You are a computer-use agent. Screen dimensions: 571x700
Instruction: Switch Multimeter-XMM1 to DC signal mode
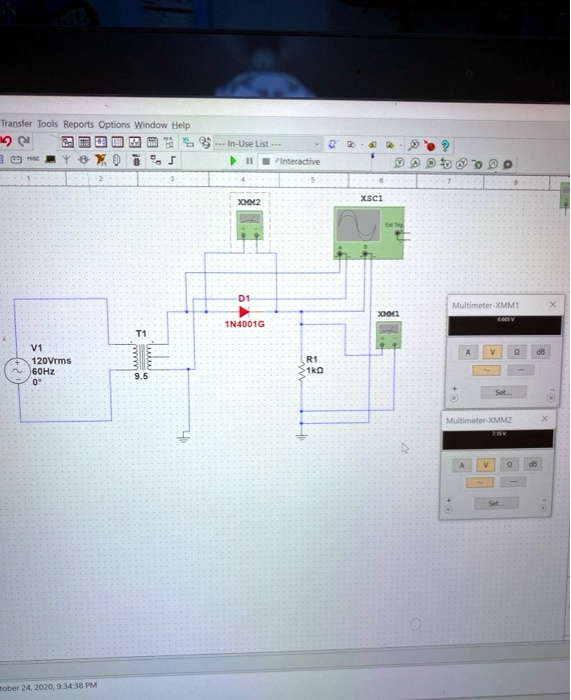pyautogui.click(x=520, y=370)
